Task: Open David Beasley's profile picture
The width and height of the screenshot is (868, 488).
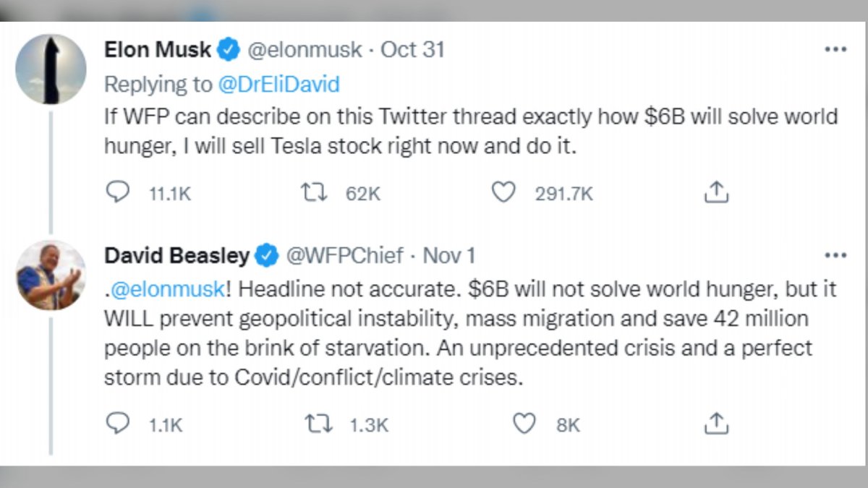Action: click(51, 275)
